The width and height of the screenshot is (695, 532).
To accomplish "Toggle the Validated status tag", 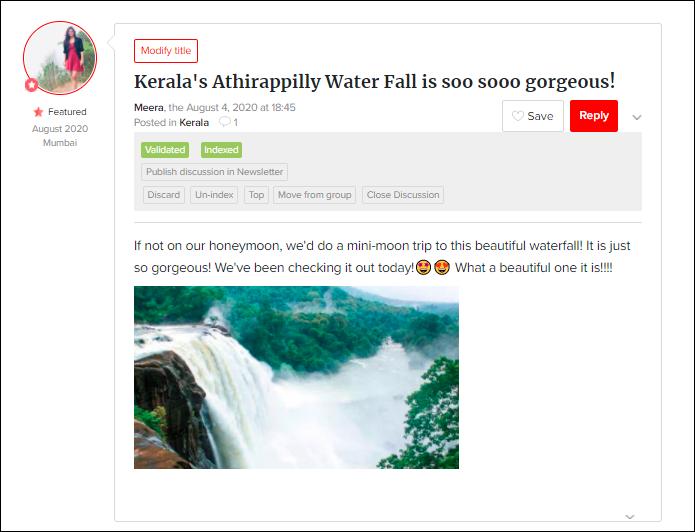I will pyautogui.click(x=165, y=150).
